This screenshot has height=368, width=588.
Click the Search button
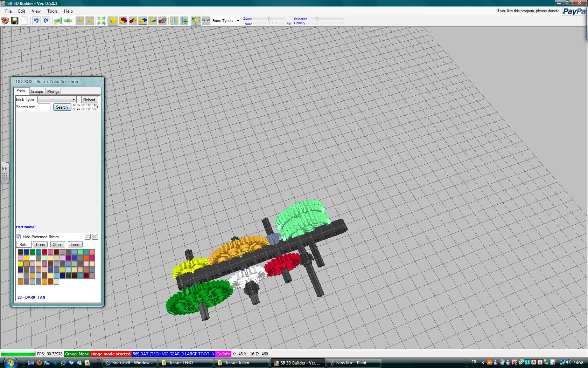[62, 107]
